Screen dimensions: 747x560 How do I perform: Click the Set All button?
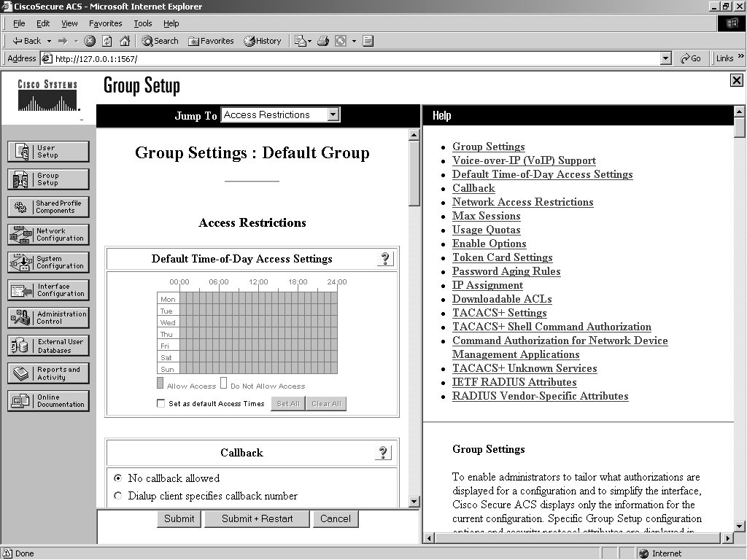287,404
